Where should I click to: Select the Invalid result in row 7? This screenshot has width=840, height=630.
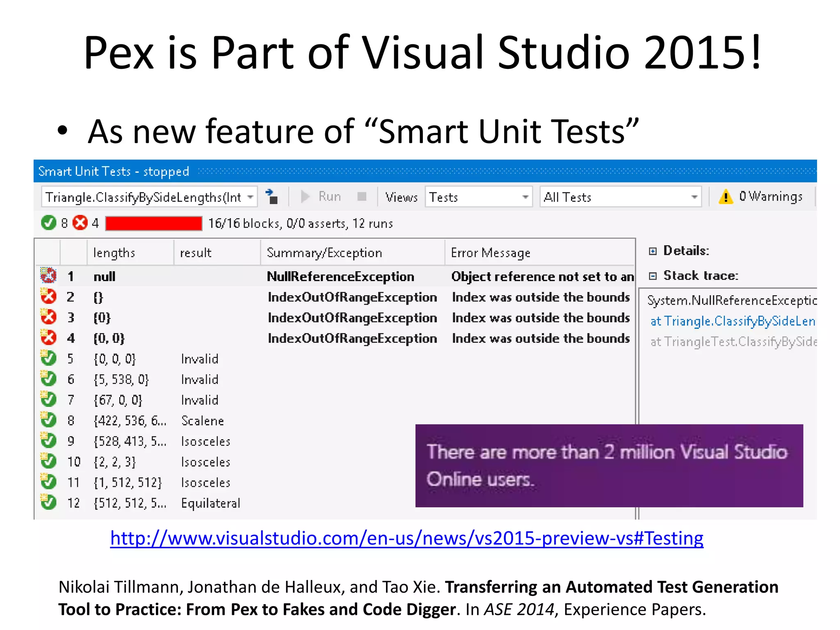[200, 400]
